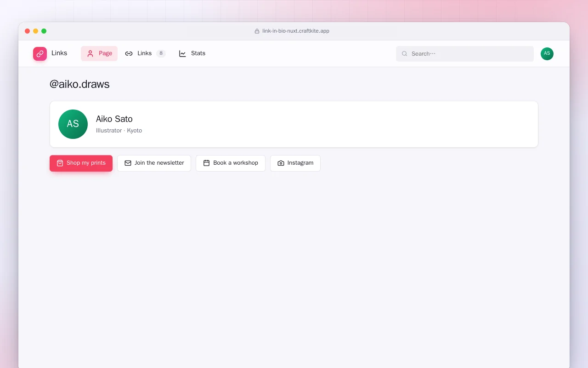588x368 pixels.
Task: Open the Page tab
Action: click(x=99, y=53)
